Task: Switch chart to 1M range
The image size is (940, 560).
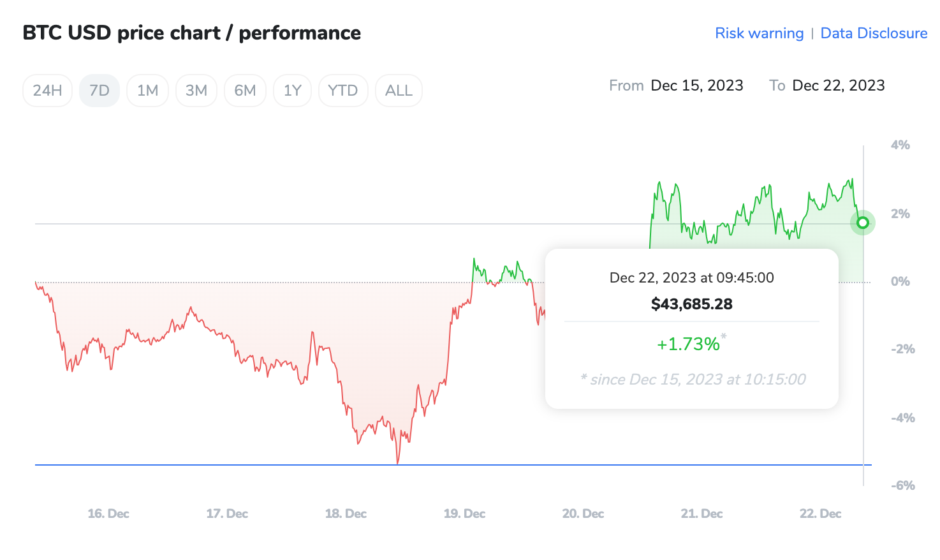Action: (147, 91)
